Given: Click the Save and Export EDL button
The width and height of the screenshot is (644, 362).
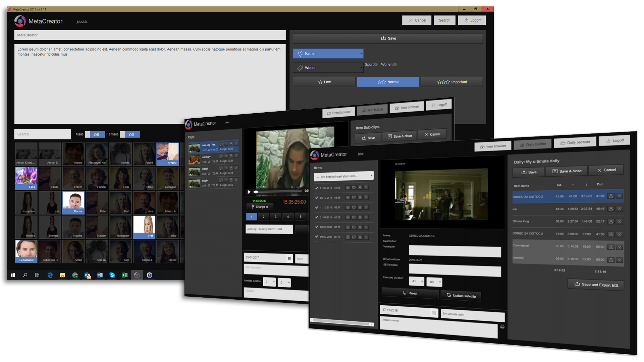Looking at the screenshot, I should click(596, 285).
